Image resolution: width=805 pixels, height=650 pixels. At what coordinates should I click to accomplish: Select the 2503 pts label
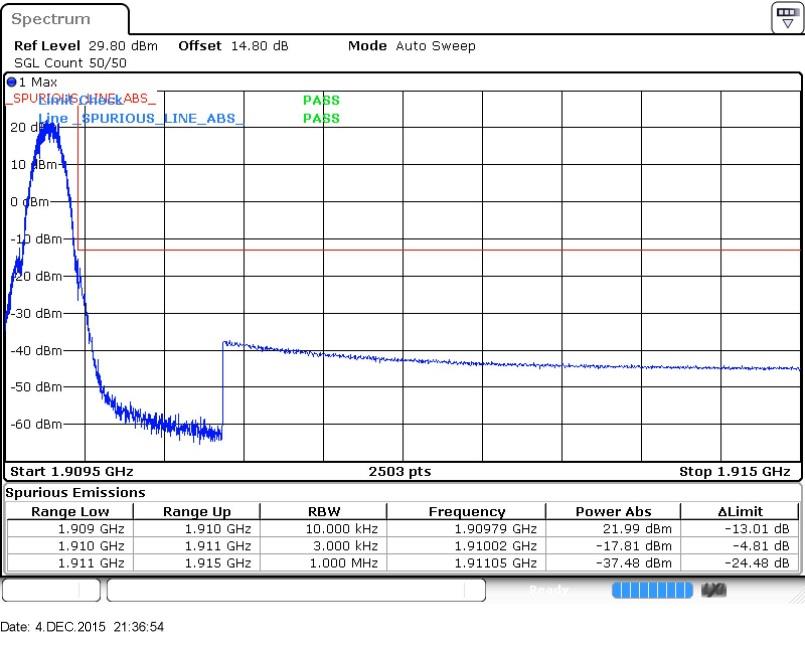tap(400, 471)
